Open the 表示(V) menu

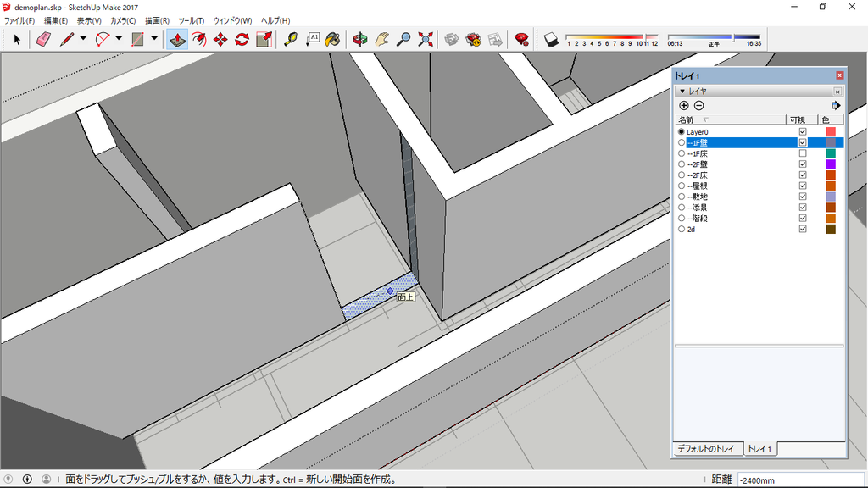[89, 20]
